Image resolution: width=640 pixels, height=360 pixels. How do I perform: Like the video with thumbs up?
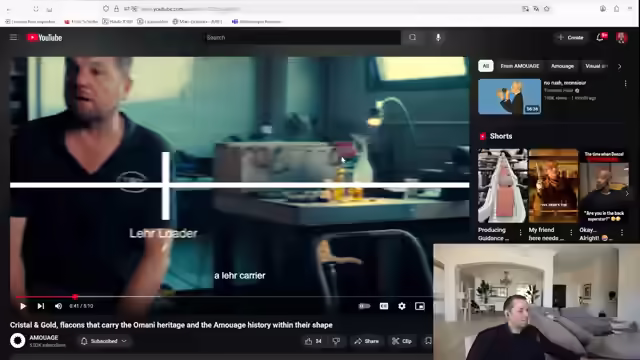[313, 341]
